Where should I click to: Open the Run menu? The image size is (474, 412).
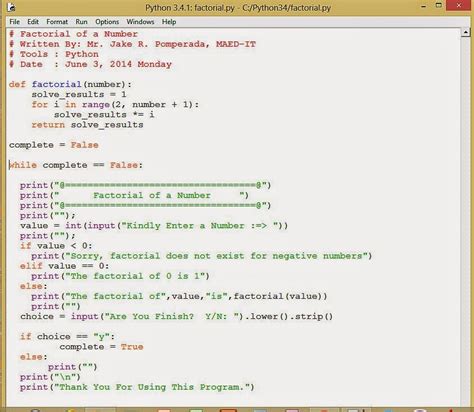click(81, 22)
